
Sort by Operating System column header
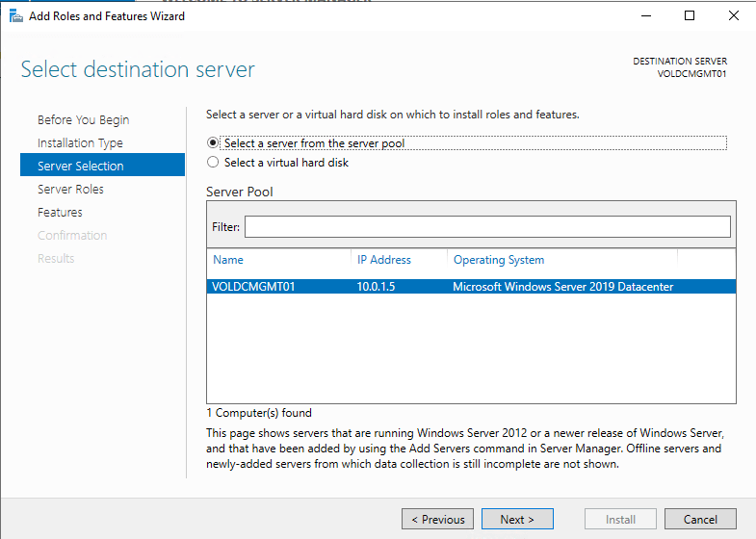498,260
